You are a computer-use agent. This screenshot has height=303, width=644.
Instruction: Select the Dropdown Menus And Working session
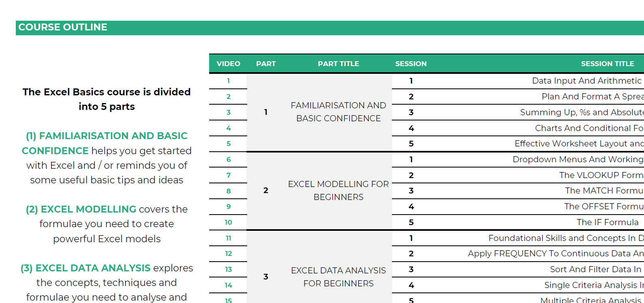[578, 159]
